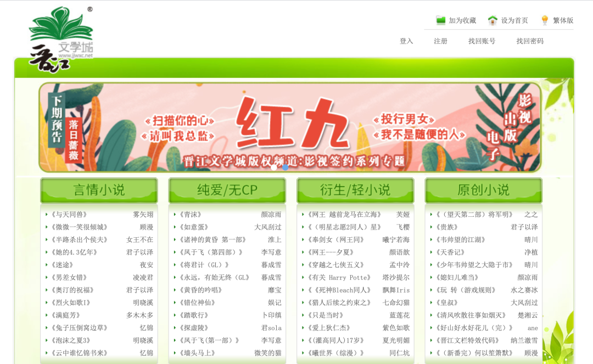Open novel 《奉剑女（网王同》
Viewport: 593px width, 364px height.
pos(336,239)
